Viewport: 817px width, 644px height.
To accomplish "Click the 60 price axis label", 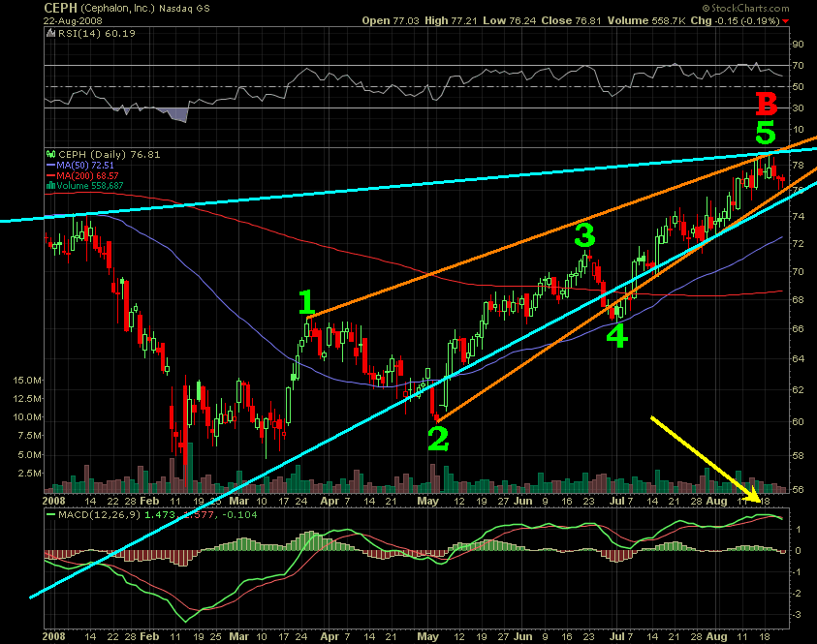I will 798,421.
